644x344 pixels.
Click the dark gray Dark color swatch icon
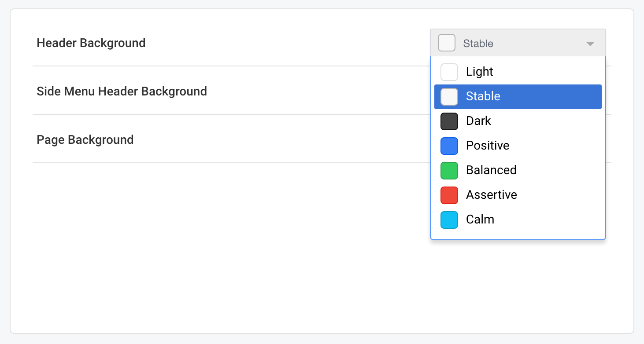(449, 121)
